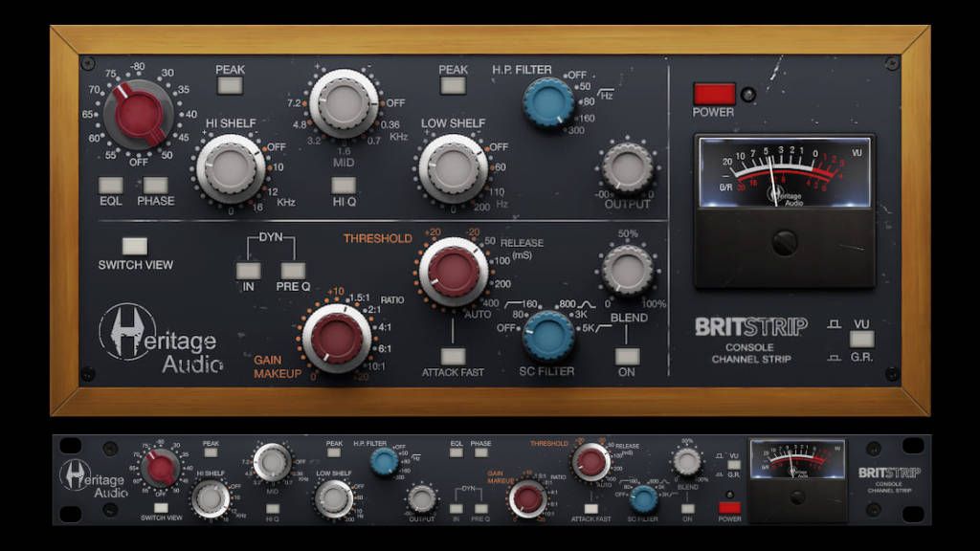Toggle the VU / G.R. meter switch in console view

861,340
